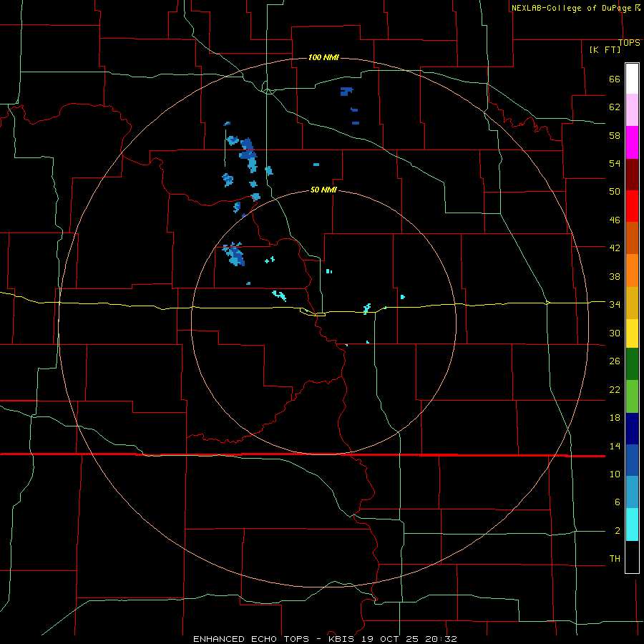Click the light green 26 kft swatch
The image size is (644, 644).
coord(632,396)
